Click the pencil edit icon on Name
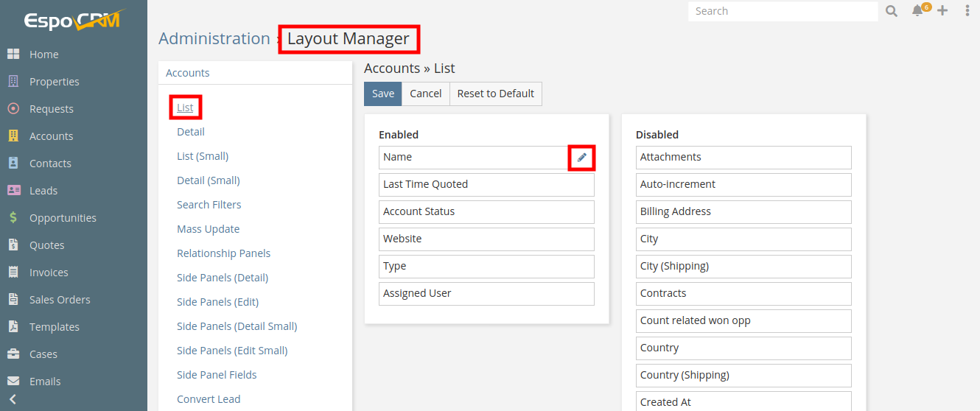The height and width of the screenshot is (411, 980). tap(581, 158)
